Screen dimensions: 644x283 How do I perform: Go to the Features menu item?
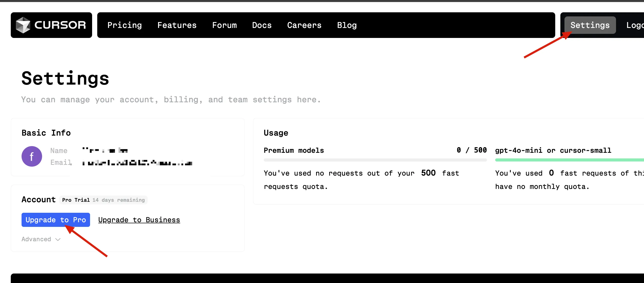click(177, 25)
